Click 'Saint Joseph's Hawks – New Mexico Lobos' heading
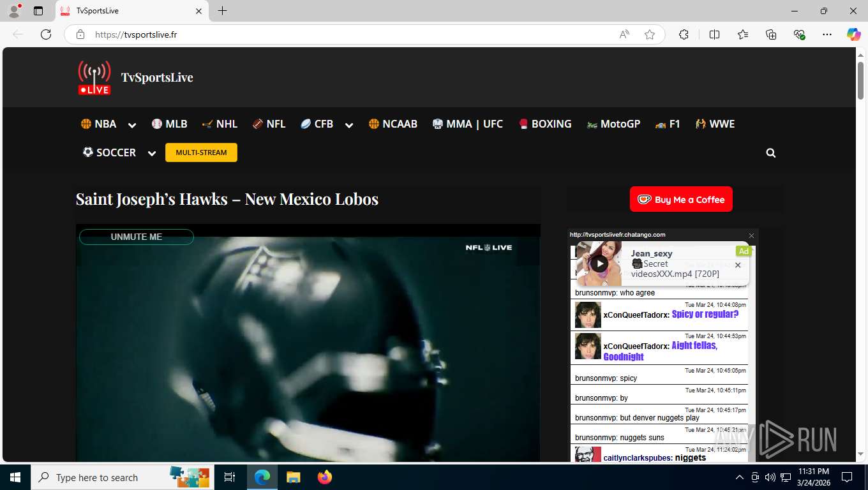 [x=227, y=199]
